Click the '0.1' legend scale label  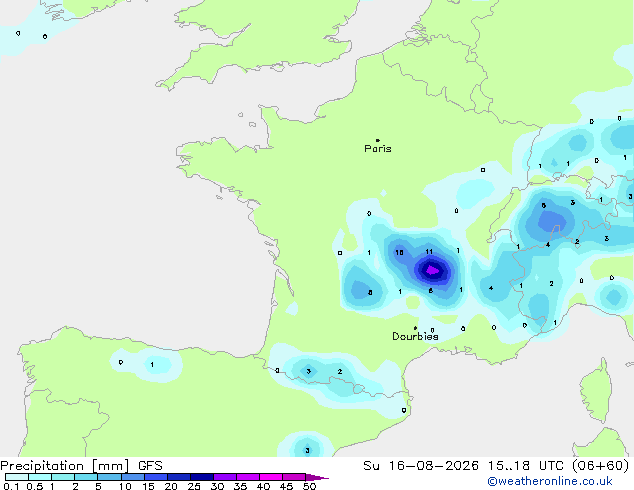[9, 486]
